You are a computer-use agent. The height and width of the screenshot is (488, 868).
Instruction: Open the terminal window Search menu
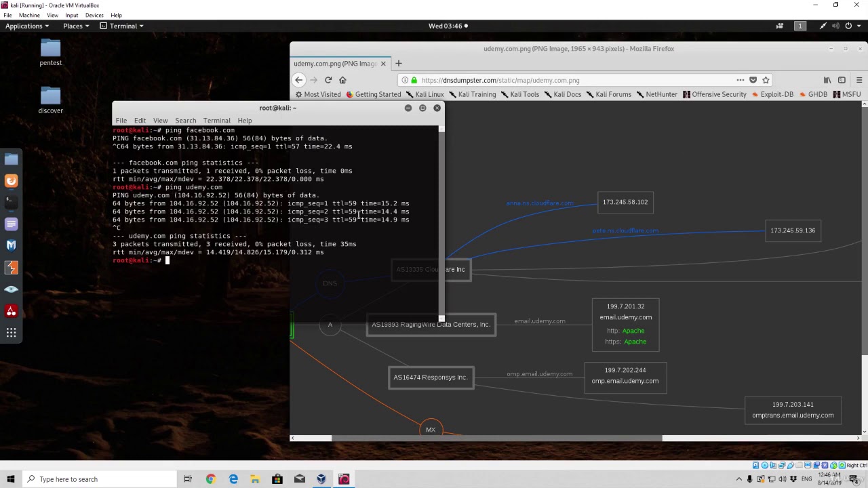185,121
